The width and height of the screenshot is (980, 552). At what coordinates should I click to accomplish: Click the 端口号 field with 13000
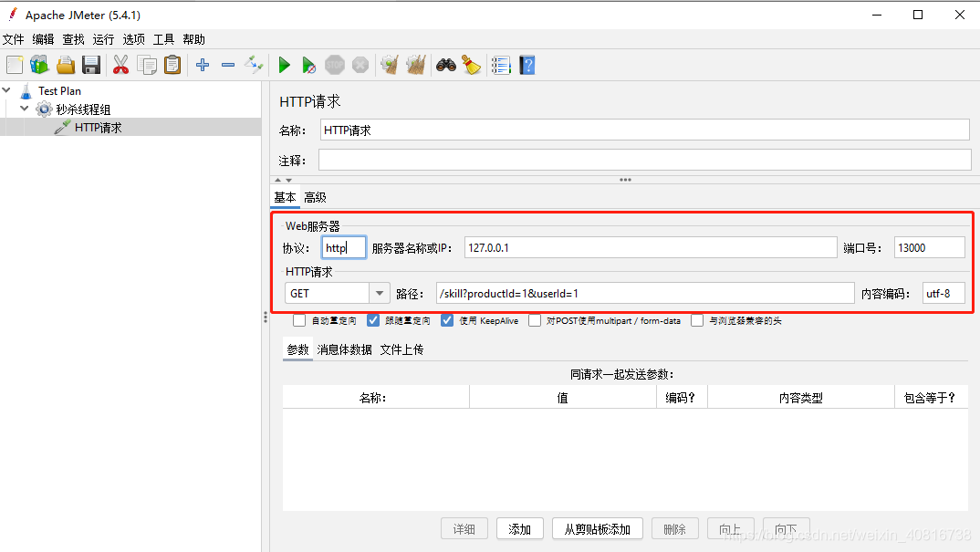pos(930,247)
